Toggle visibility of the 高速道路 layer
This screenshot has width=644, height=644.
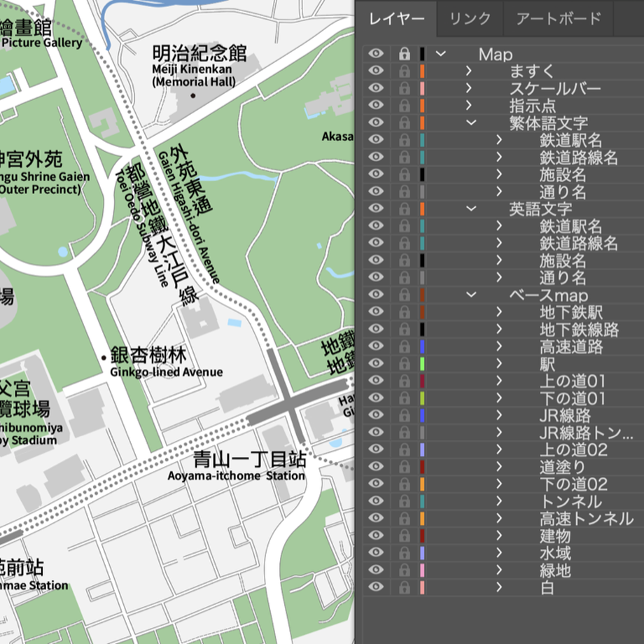point(376,346)
